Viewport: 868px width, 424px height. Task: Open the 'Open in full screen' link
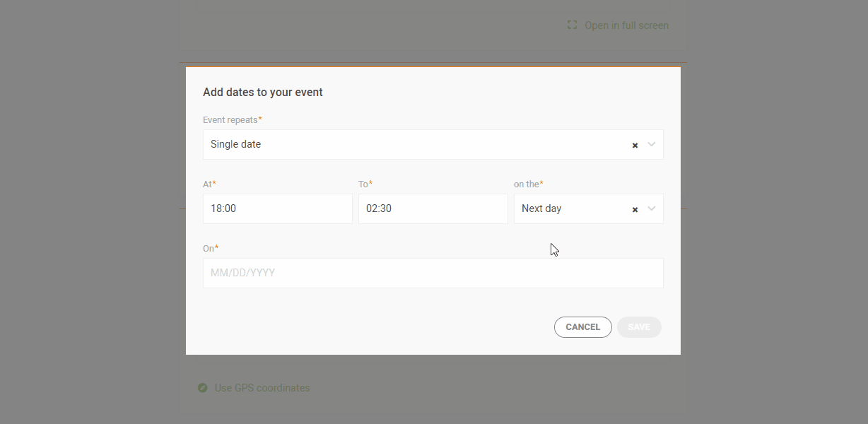pos(626,25)
